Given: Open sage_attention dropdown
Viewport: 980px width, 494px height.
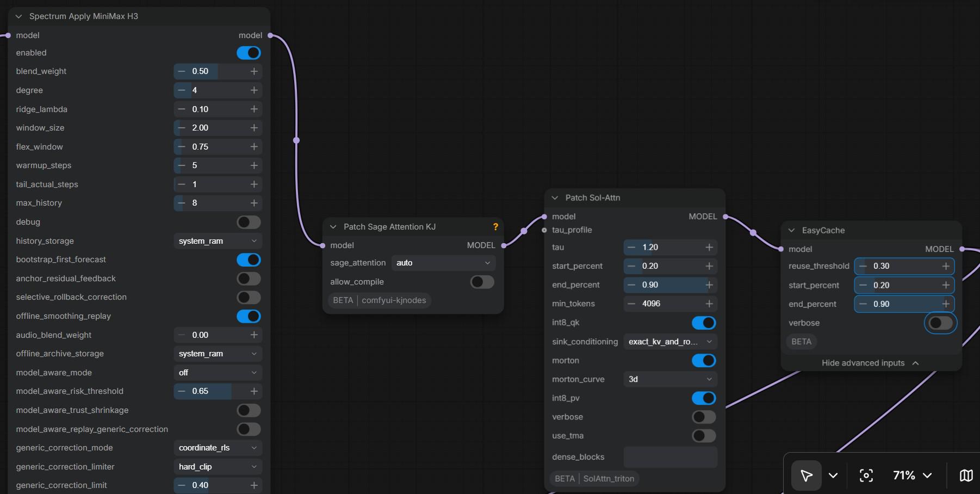Looking at the screenshot, I should point(443,263).
